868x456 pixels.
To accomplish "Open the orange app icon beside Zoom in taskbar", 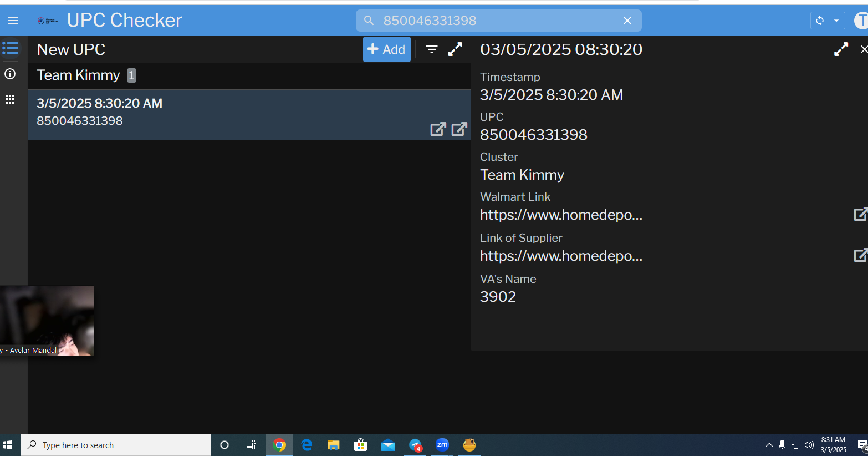I will (469, 445).
